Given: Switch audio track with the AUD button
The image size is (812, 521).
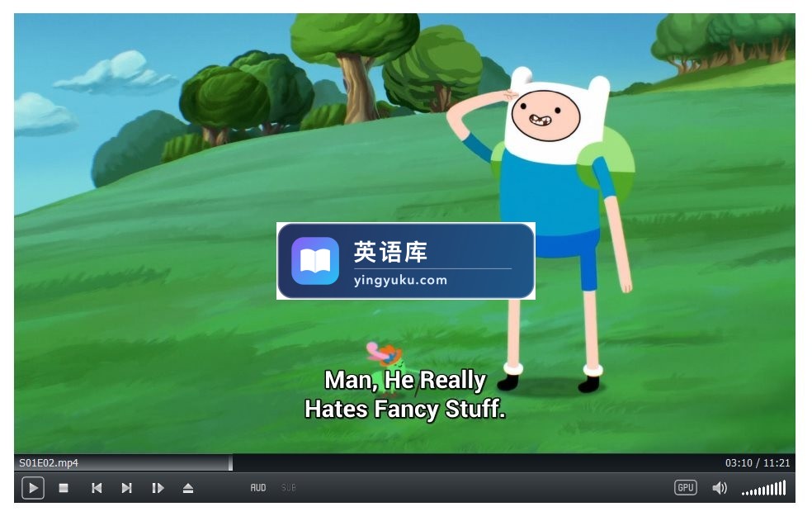Looking at the screenshot, I should tap(258, 488).
